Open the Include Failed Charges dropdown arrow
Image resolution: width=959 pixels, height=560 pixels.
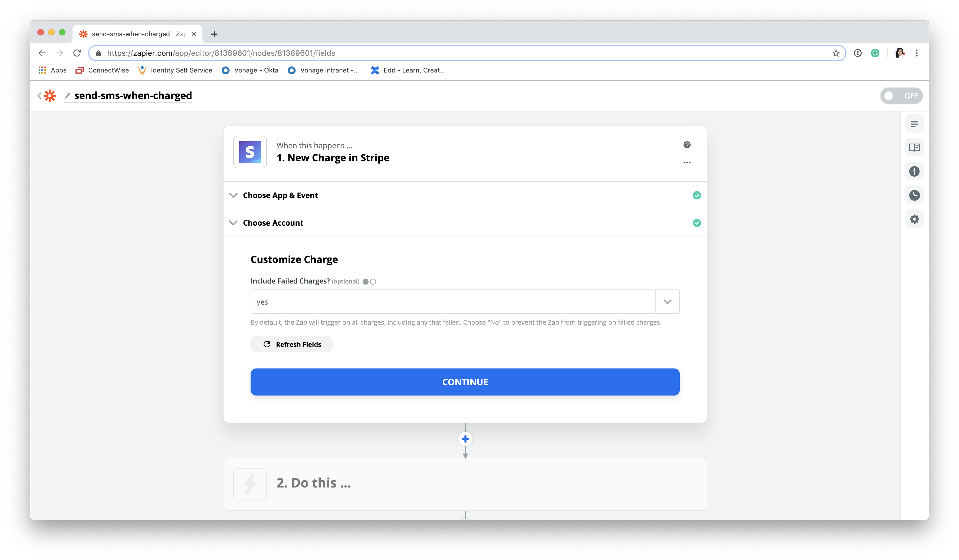pyautogui.click(x=667, y=302)
